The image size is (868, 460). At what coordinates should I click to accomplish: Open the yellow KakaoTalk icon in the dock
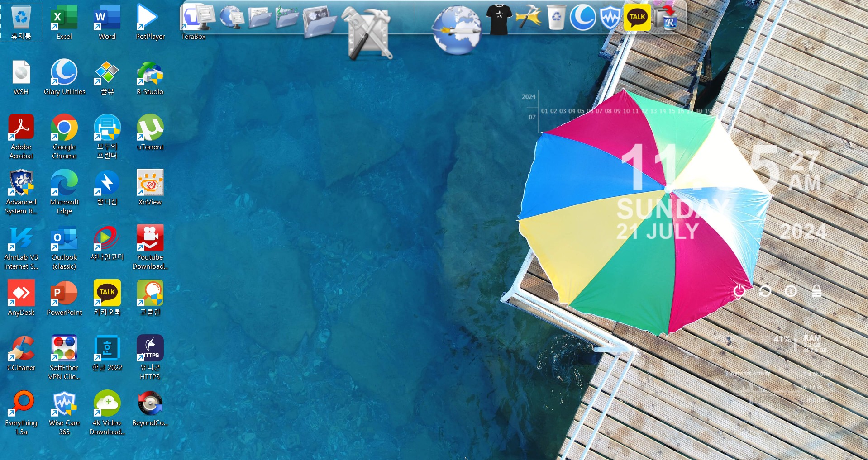click(x=637, y=17)
